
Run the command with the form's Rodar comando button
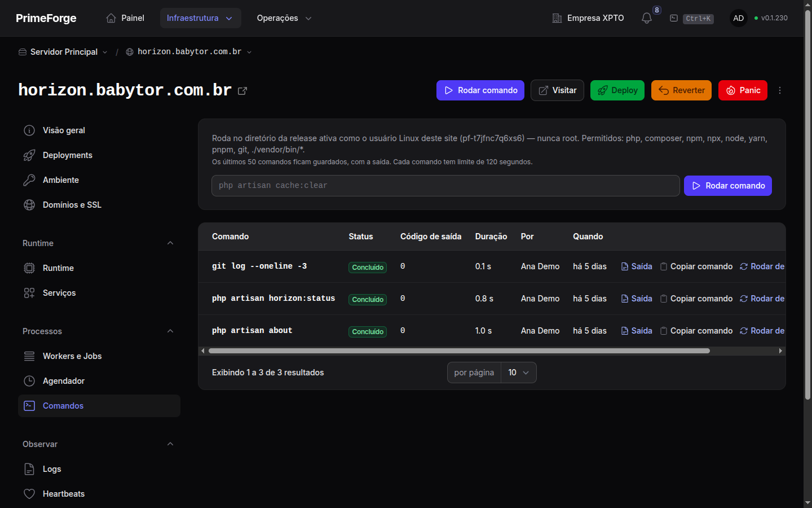point(728,186)
